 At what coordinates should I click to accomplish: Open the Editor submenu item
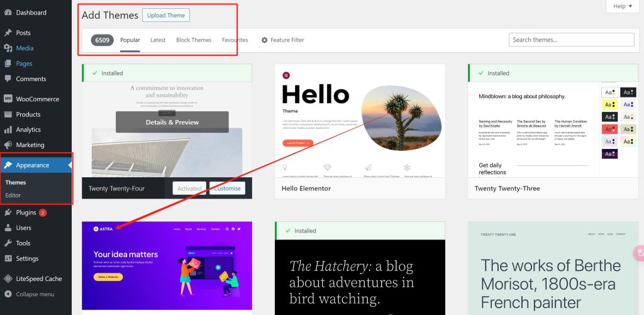(13, 195)
